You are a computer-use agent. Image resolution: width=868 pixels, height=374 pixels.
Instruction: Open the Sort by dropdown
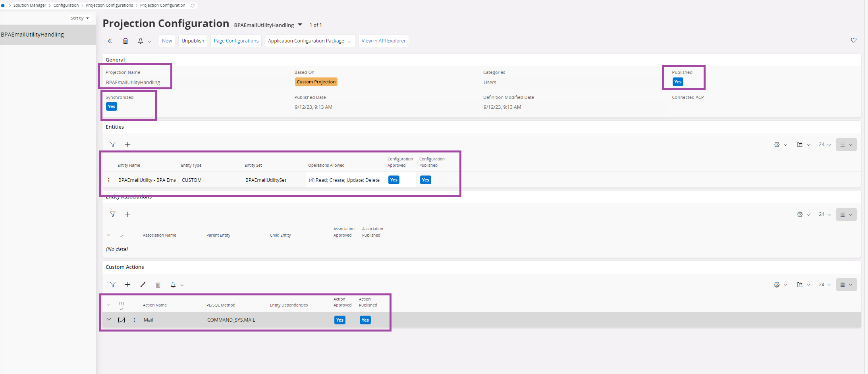(80, 18)
